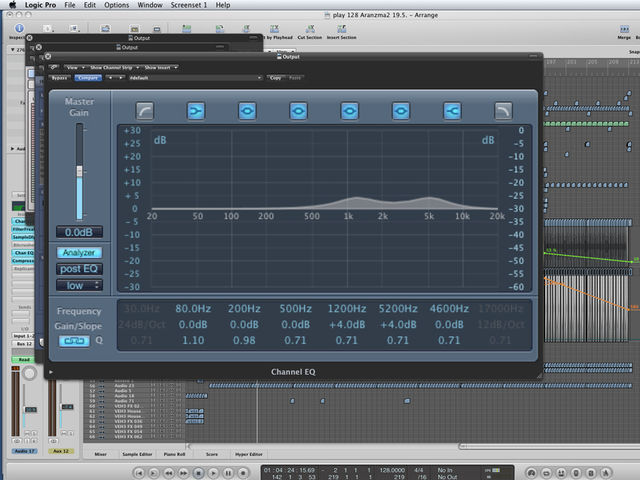Open the #default preset dropdown
640x480 pixels.
point(195,78)
